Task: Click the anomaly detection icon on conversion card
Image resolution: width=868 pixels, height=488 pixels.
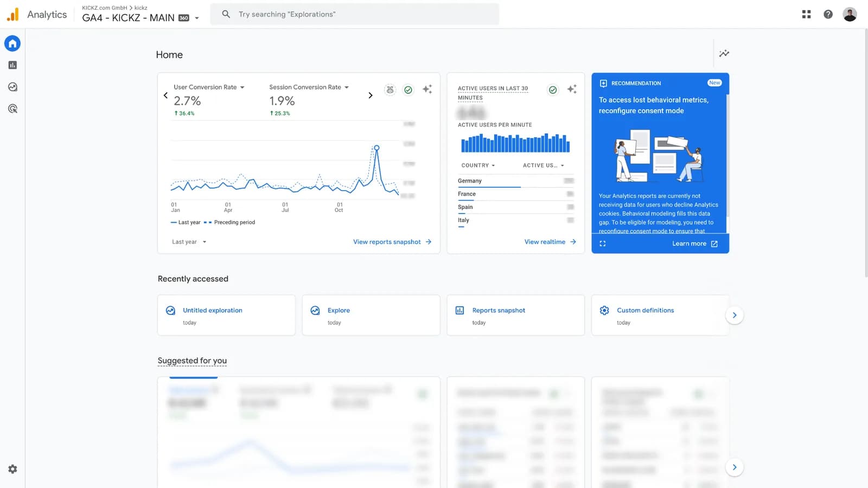Action: (390, 89)
